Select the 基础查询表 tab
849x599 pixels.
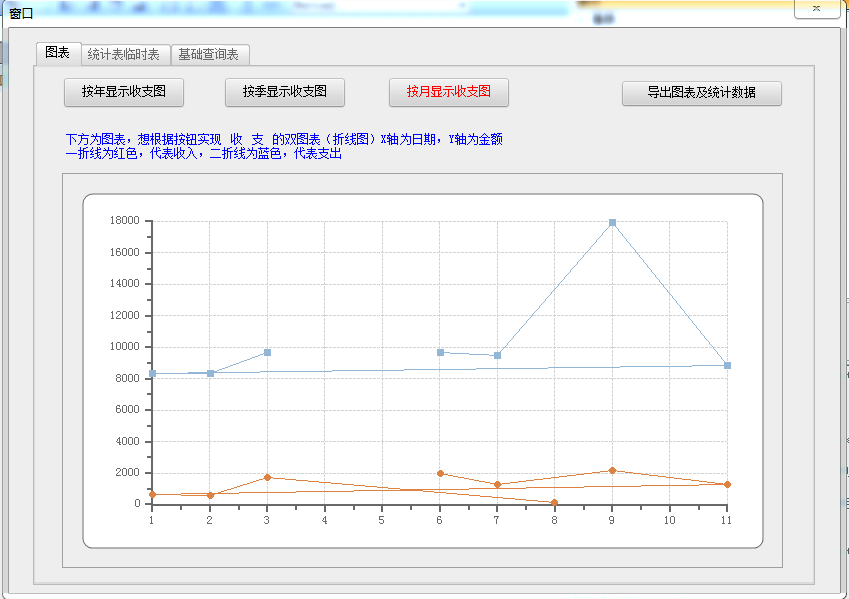pyautogui.click(x=208, y=54)
